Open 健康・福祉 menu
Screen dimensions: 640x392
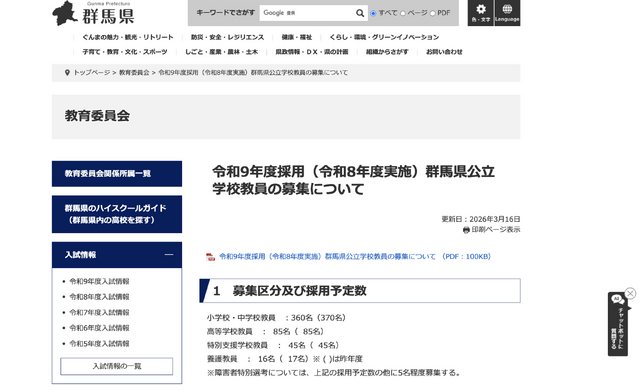coord(297,37)
